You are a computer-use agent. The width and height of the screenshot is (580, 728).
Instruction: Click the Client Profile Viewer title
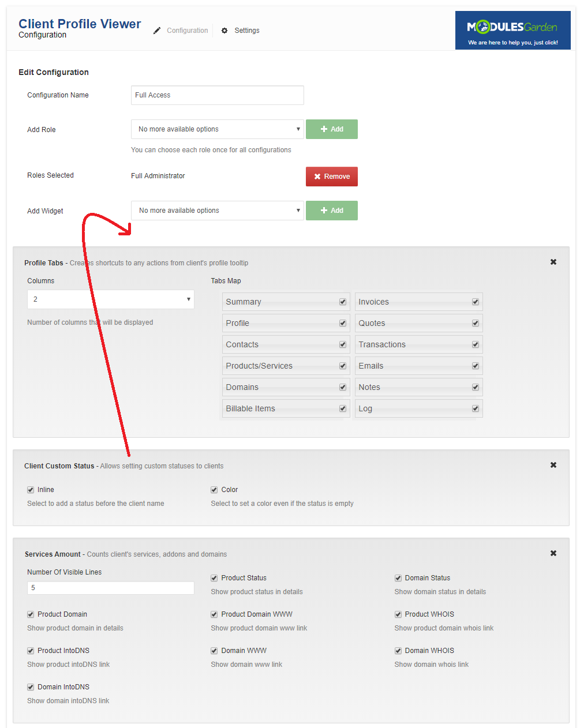pyautogui.click(x=80, y=24)
